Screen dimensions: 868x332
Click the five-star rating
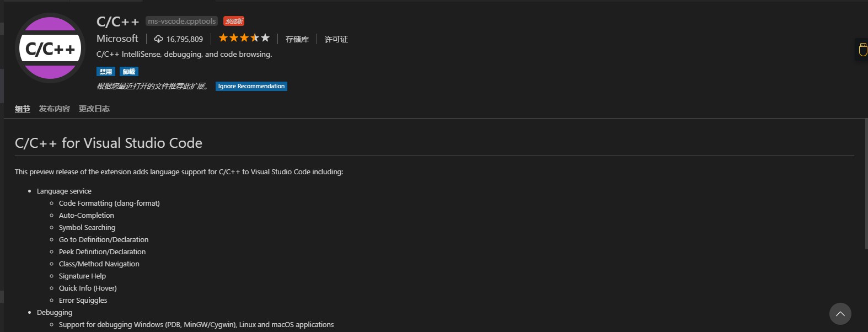click(x=244, y=38)
